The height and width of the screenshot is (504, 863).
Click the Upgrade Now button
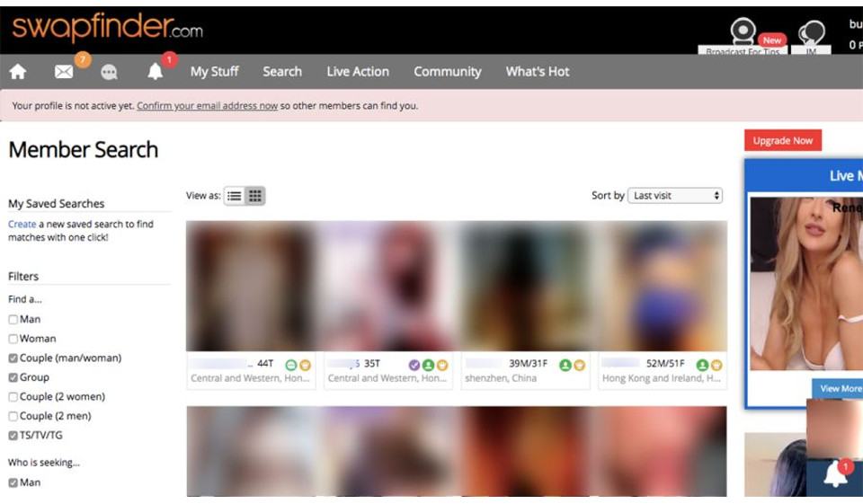pyautogui.click(x=782, y=141)
